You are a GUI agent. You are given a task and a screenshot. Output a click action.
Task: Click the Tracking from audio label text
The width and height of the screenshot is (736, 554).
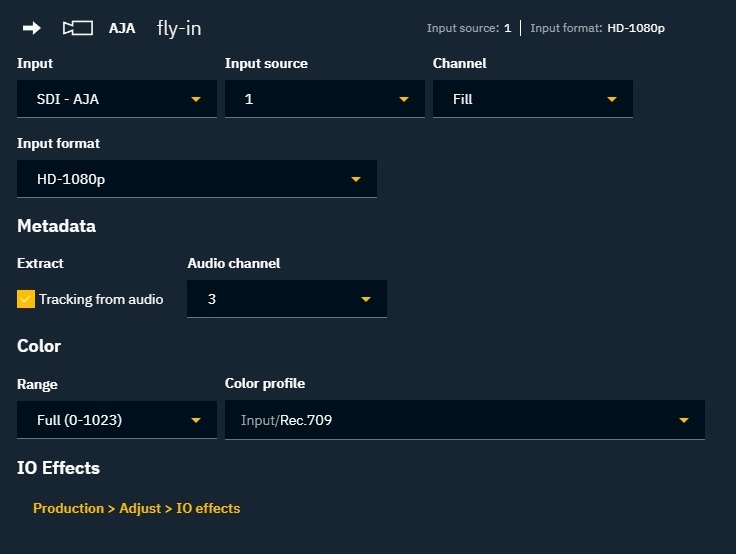click(101, 299)
